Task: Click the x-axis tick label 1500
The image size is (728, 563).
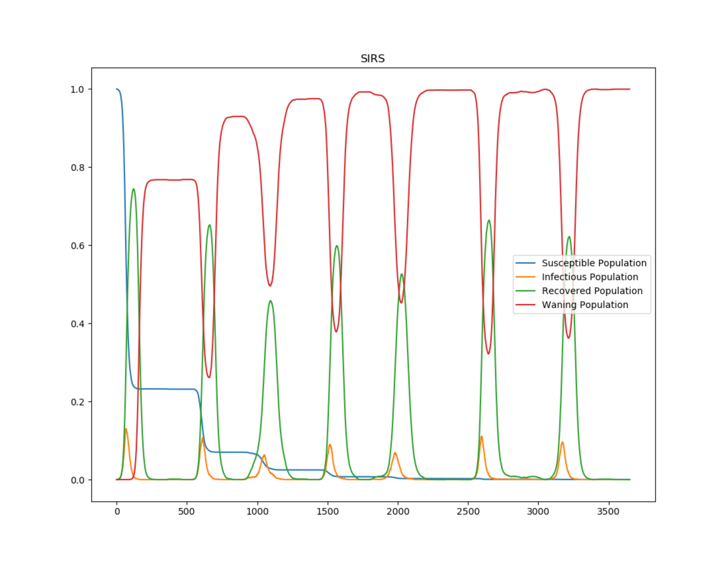Action: click(327, 512)
